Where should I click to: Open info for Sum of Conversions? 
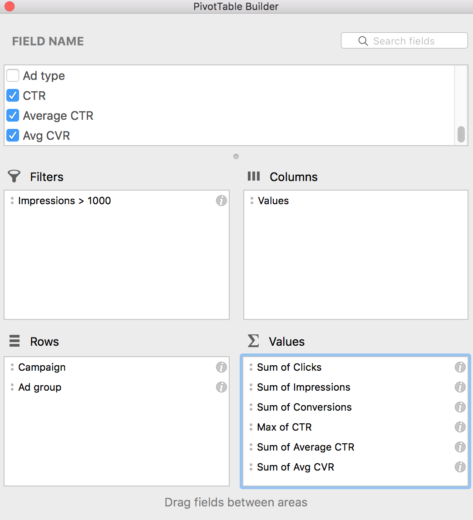pyautogui.click(x=460, y=407)
